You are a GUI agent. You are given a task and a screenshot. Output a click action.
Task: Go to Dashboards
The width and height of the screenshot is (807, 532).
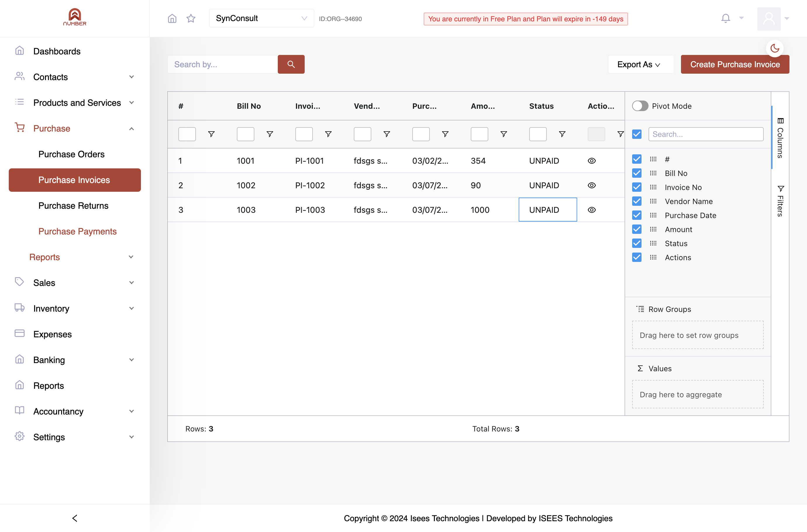(57, 51)
